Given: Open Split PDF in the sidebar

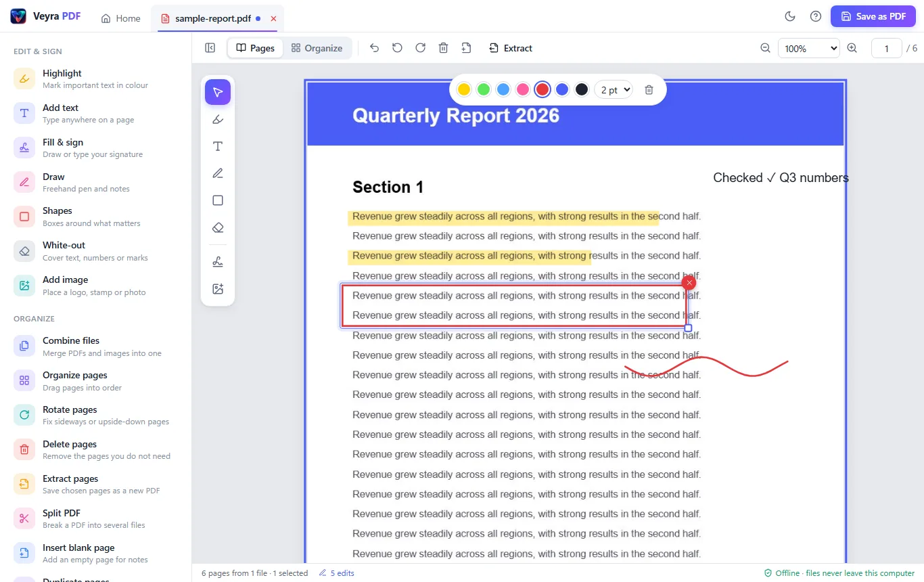Looking at the screenshot, I should pyautogui.click(x=95, y=518).
